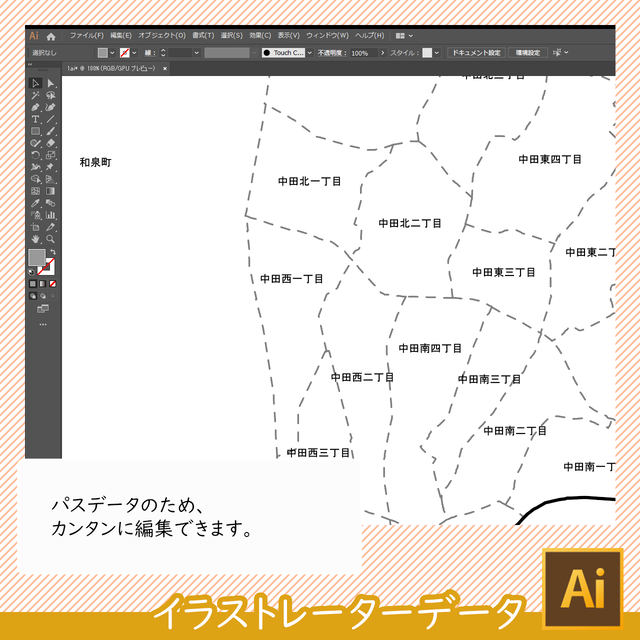Select the Artboard tool
Viewport: 640px width, 640px height.
tap(36, 227)
